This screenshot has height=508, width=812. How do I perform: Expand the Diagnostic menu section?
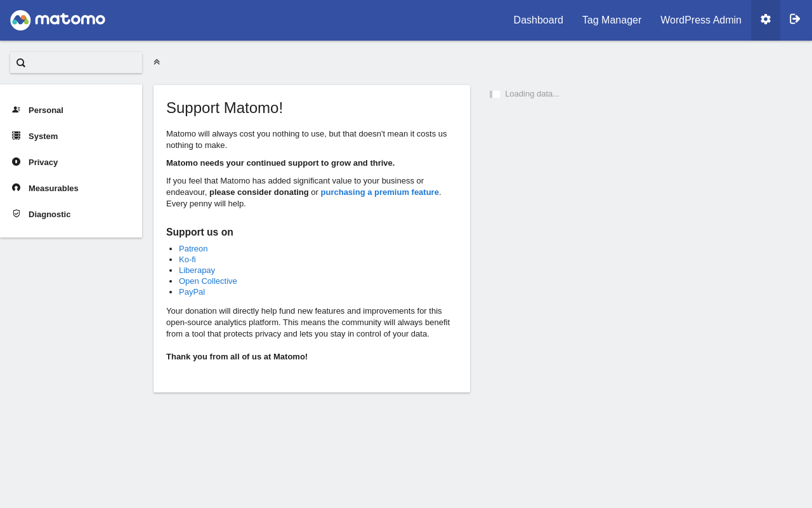tap(49, 214)
